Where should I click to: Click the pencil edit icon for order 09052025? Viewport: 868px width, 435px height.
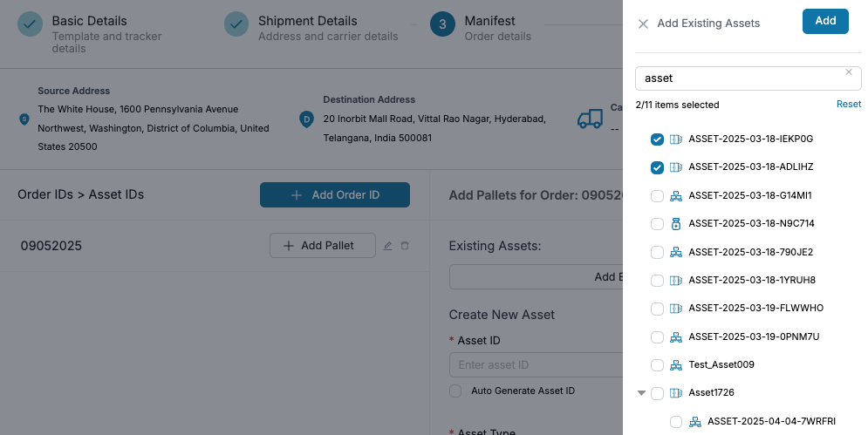tap(388, 246)
